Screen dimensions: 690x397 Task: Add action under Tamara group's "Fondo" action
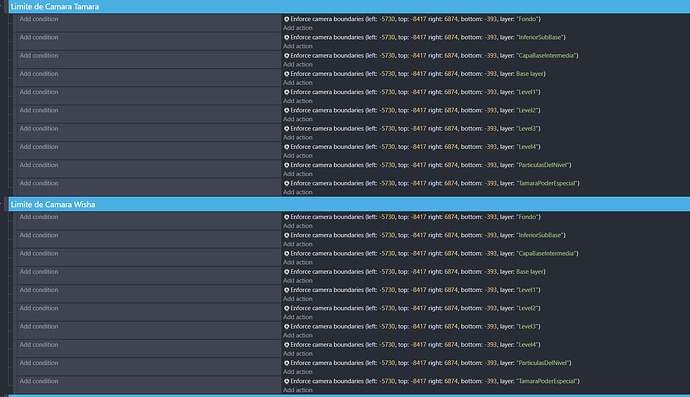(298, 28)
